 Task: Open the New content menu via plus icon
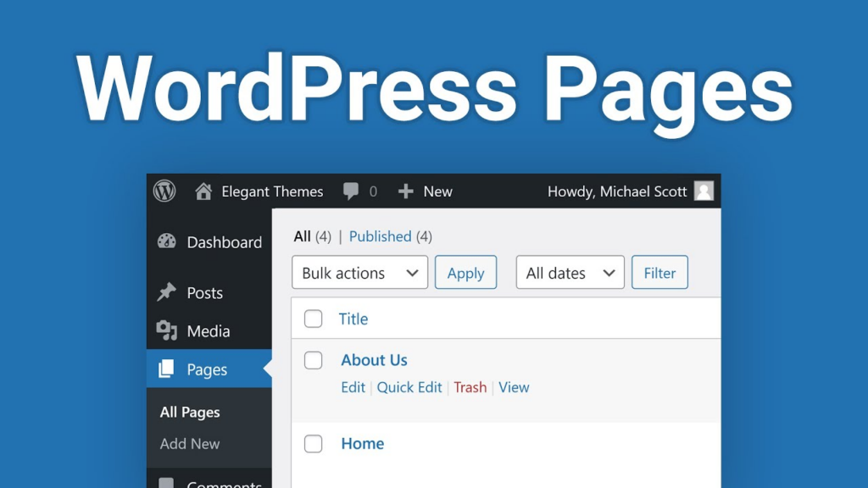point(406,191)
